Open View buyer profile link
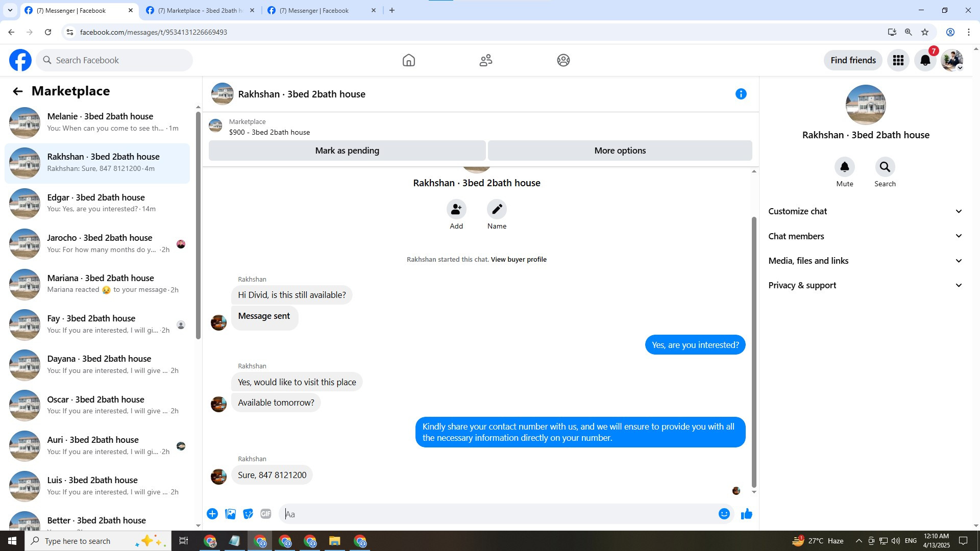The image size is (980, 551). click(519, 260)
